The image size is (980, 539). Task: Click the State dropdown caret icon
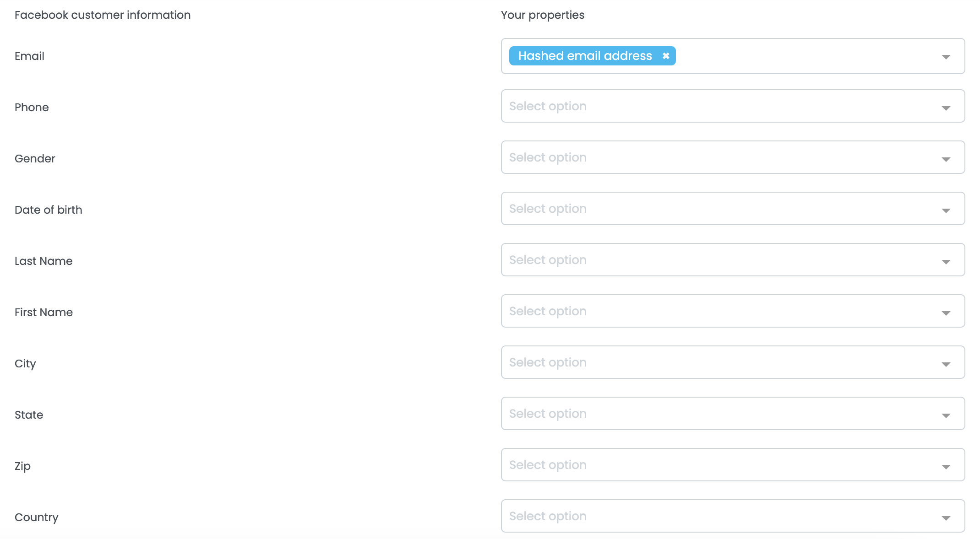946,415
